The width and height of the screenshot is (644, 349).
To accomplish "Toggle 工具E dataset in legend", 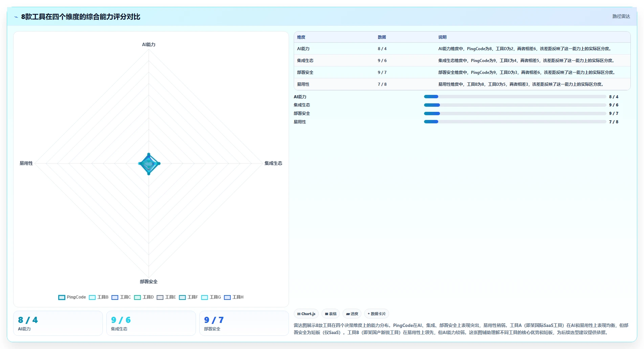I will [x=166, y=297].
